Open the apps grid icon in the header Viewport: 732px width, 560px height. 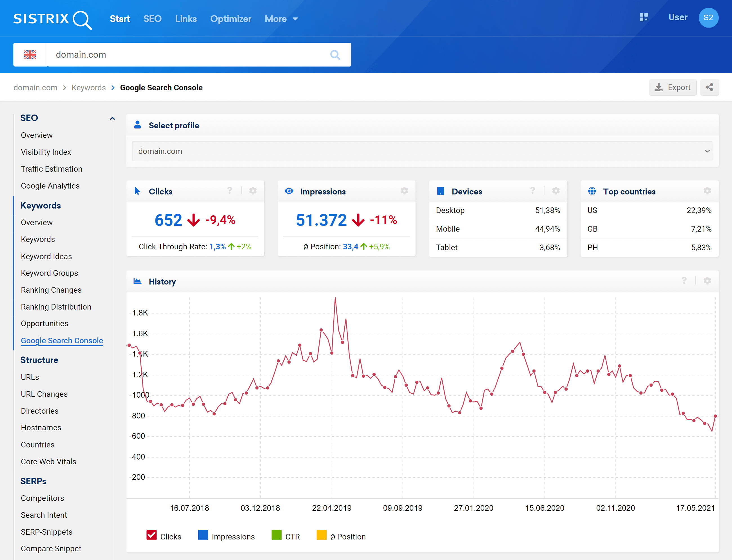(644, 17)
